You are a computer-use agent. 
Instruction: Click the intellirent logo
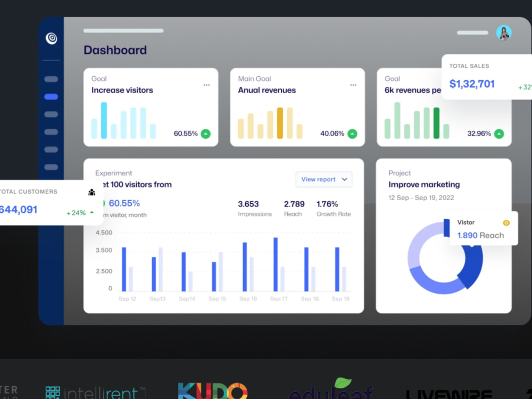[96, 393]
